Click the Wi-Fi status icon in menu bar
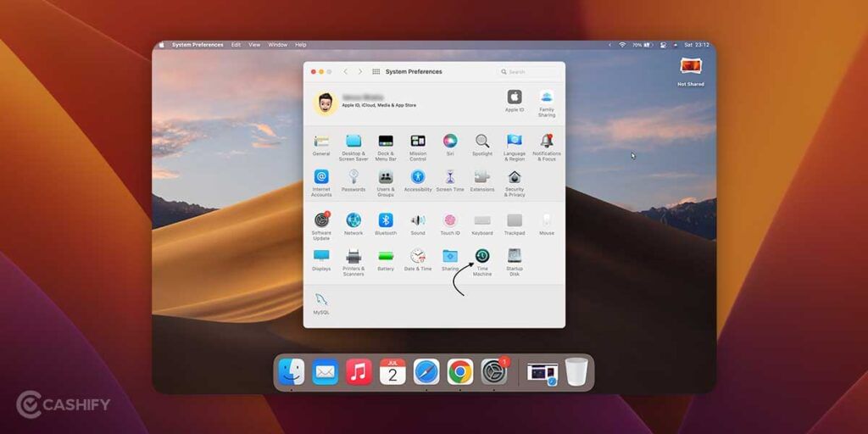Viewport: 868px width, 434px height. pos(622,45)
